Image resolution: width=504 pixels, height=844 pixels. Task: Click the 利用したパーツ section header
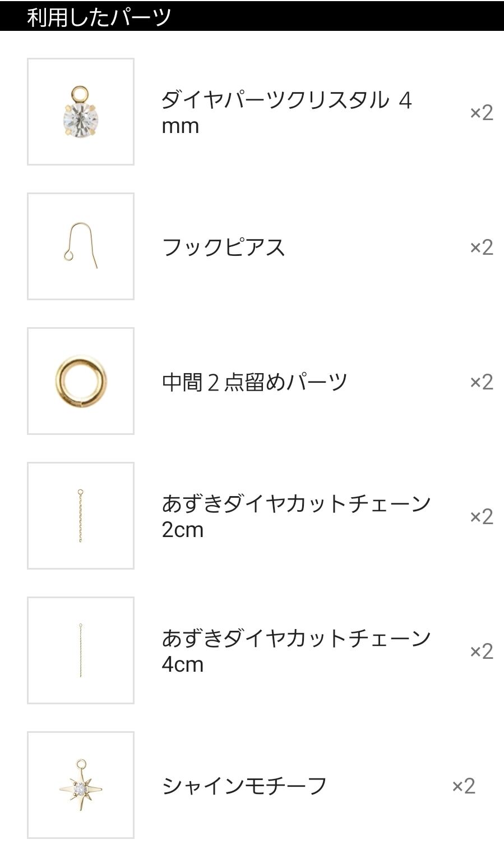coord(99,17)
